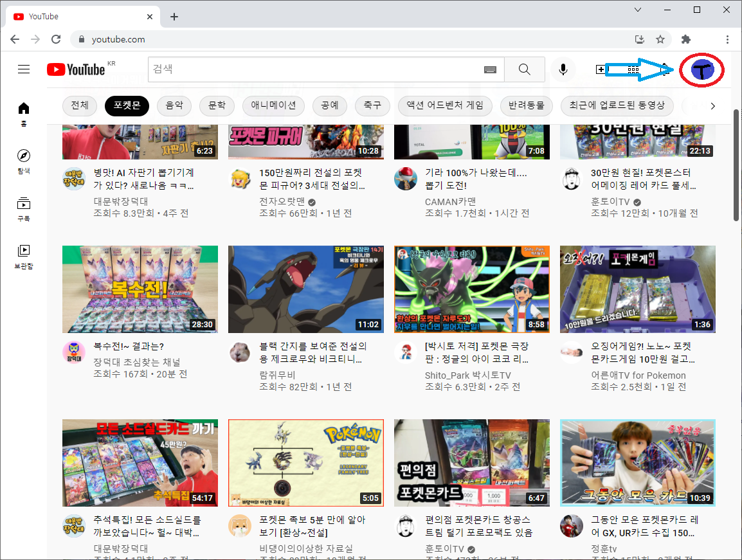Open 정훈tv channel avatar
The width and height of the screenshot is (742, 560).
(x=572, y=526)
